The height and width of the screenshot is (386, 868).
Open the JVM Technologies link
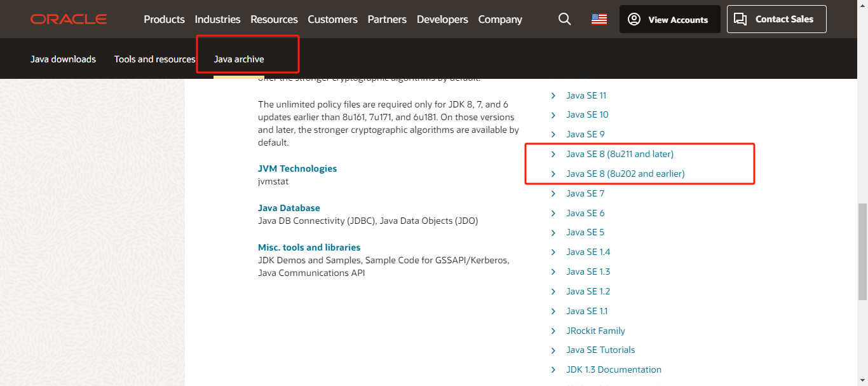tap(297, 169)
